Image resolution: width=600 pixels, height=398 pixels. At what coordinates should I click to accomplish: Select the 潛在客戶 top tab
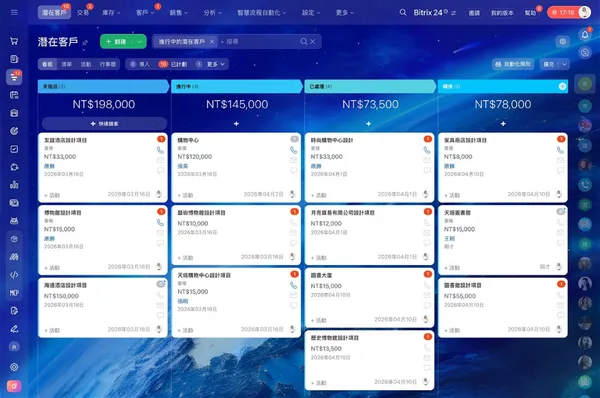54,13
